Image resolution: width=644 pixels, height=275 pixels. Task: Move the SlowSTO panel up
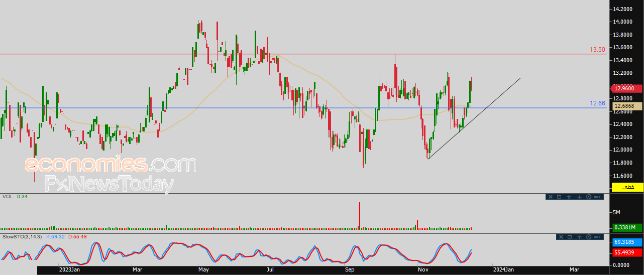point(579,237)
